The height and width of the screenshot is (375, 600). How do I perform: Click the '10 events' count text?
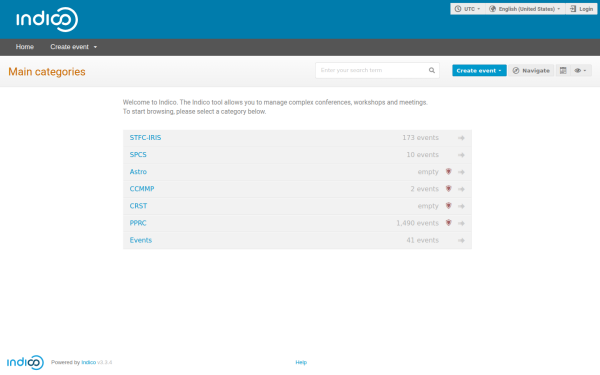click(x=422, y=155)
